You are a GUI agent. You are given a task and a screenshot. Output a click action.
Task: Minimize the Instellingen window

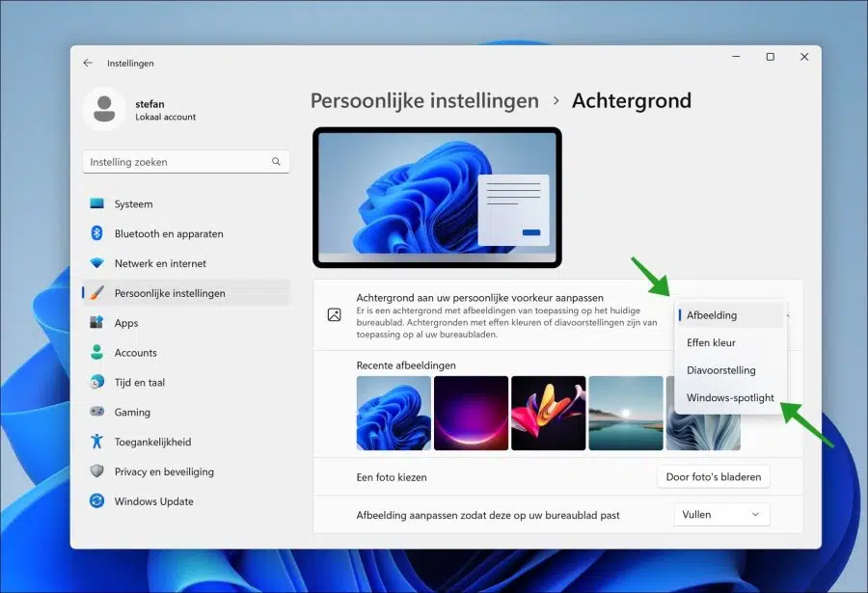point(736,57)
